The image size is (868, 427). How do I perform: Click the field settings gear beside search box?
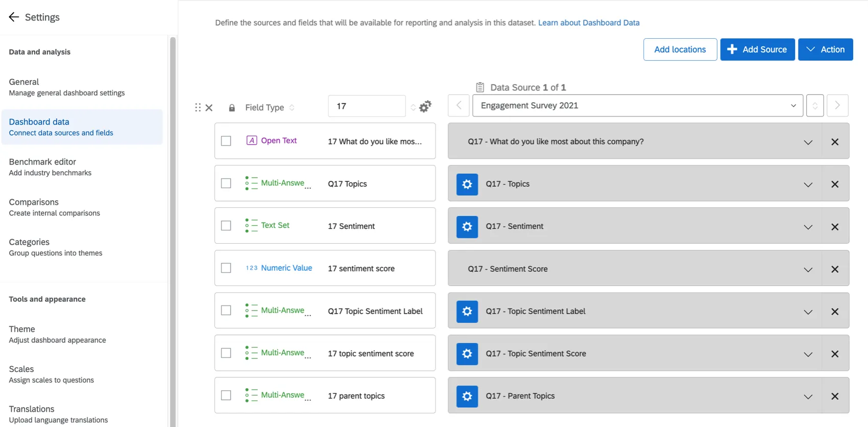[425, 106]
